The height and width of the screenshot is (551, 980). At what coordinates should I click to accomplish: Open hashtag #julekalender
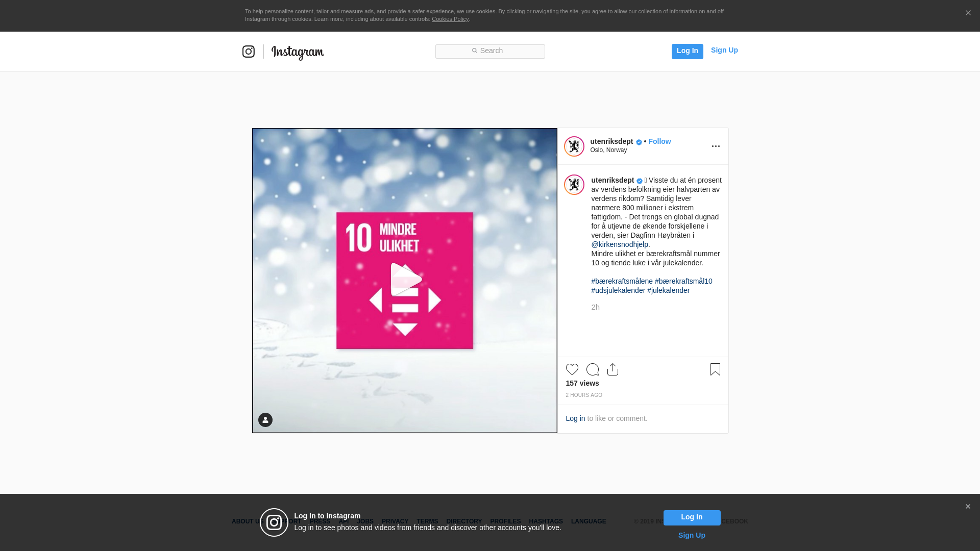(668, 290)
